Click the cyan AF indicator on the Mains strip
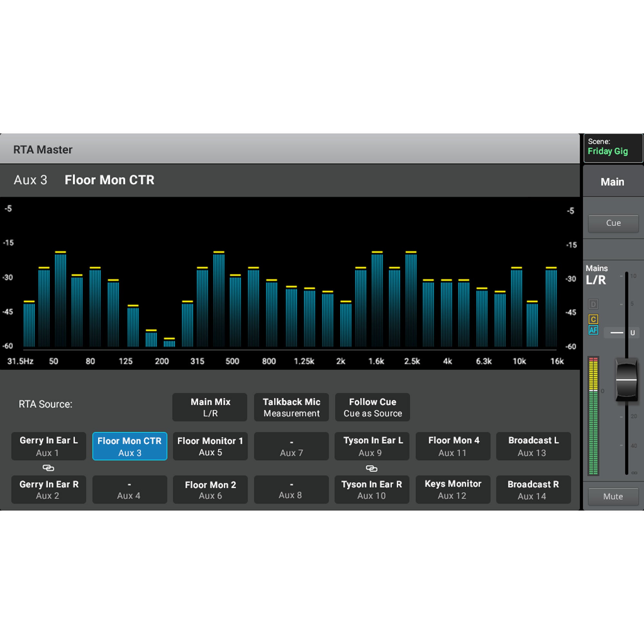 pos(593,330)
